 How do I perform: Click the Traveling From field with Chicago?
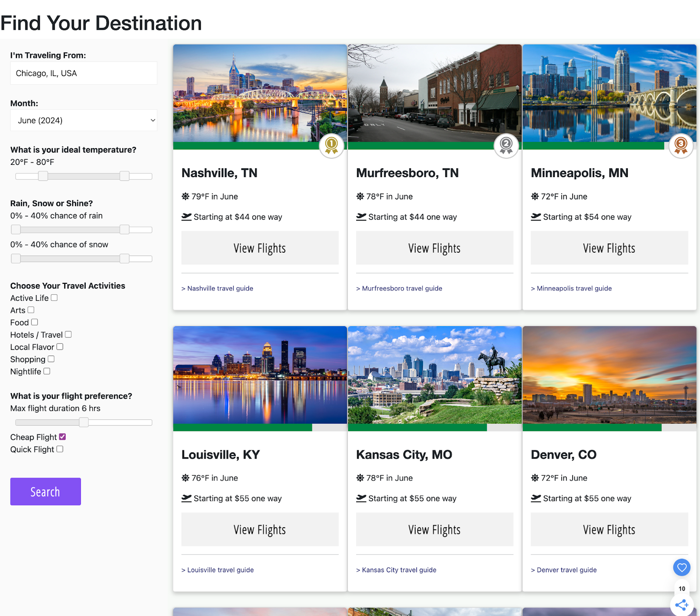coord(84,73)
